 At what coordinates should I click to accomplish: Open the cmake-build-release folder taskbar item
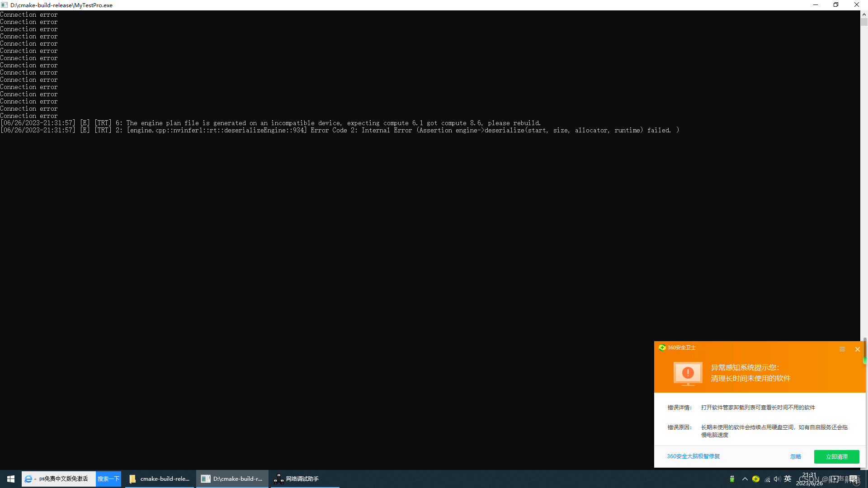pyautogui.click(x=160, y=479)
